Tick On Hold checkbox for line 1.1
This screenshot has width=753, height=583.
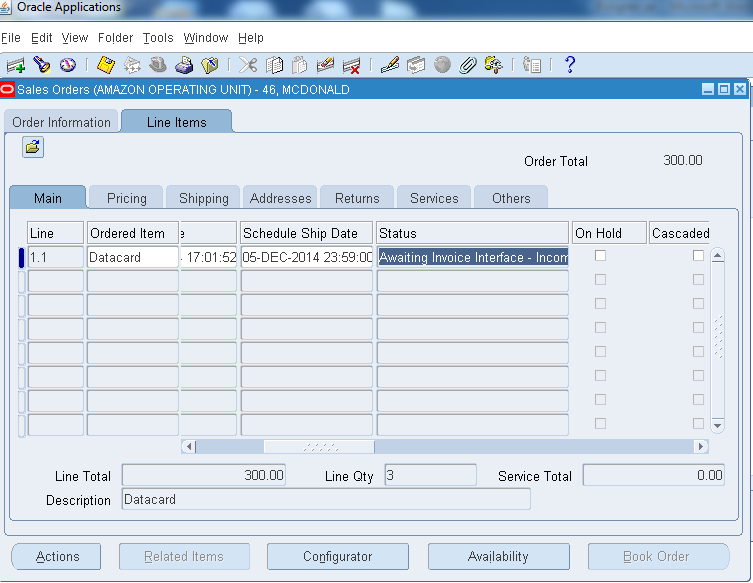pyautogui.click(x=600, y=255)
